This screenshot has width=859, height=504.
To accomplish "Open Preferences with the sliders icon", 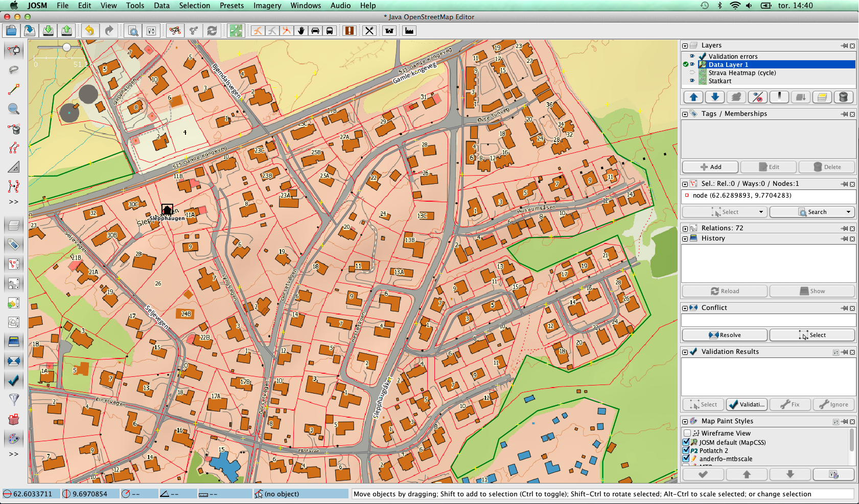I will pos(151,31).
